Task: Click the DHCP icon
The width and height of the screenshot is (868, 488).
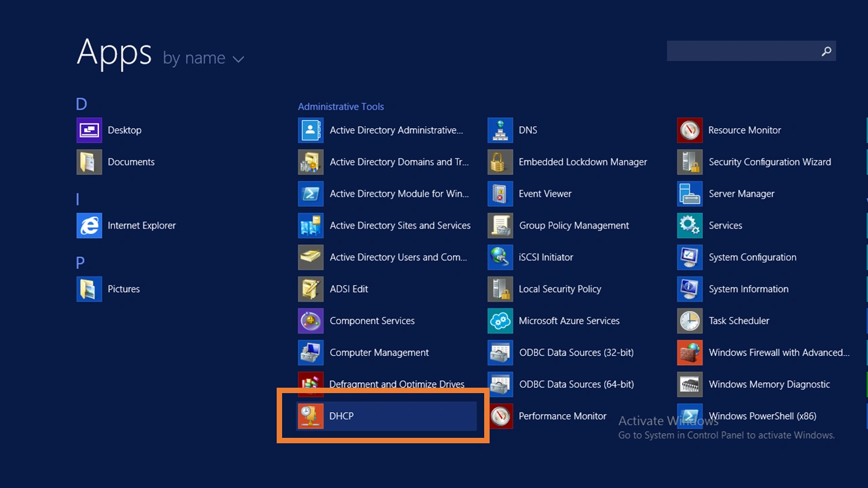Action: tap(311, 416)
